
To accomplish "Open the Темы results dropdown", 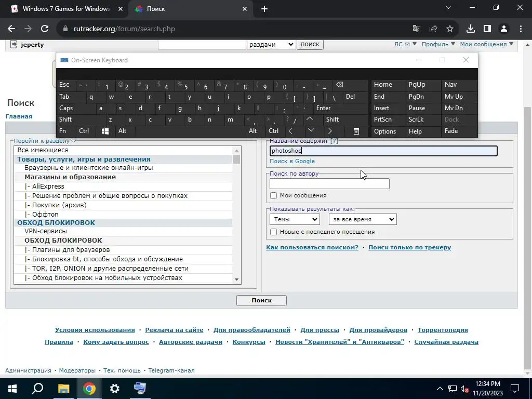I will point(295,219).
